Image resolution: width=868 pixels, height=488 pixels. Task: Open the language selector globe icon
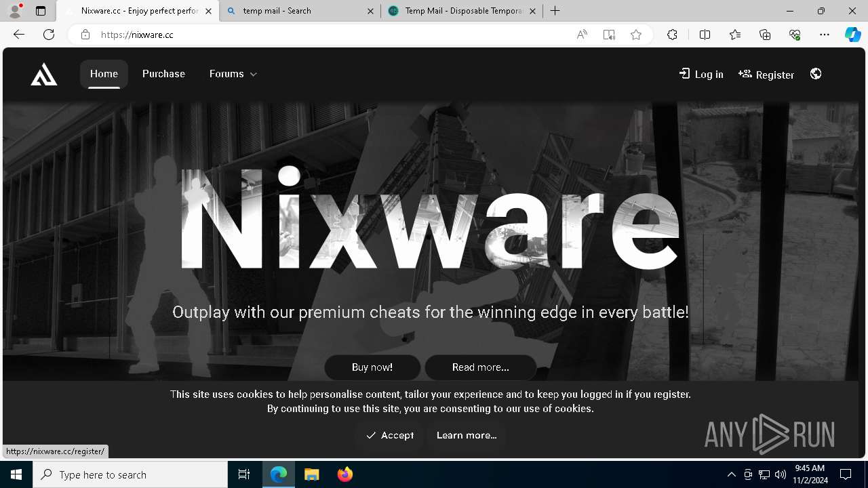[x=816, y=74]
